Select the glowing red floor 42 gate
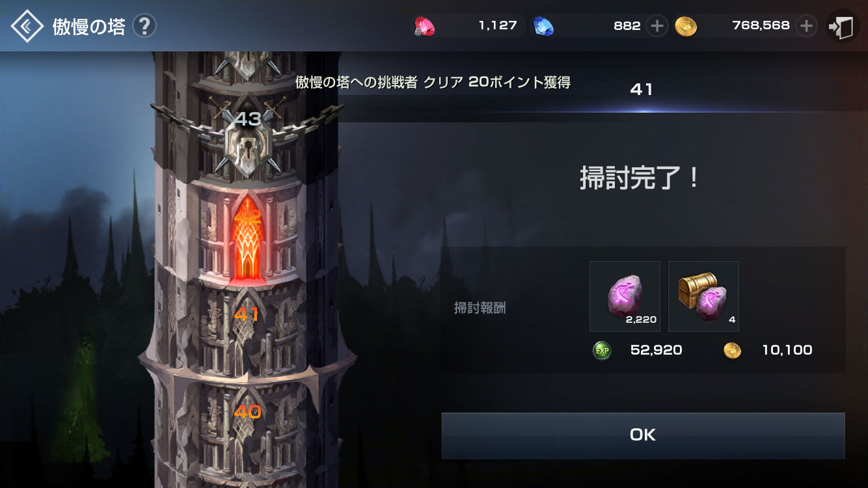 coord(248,239)
